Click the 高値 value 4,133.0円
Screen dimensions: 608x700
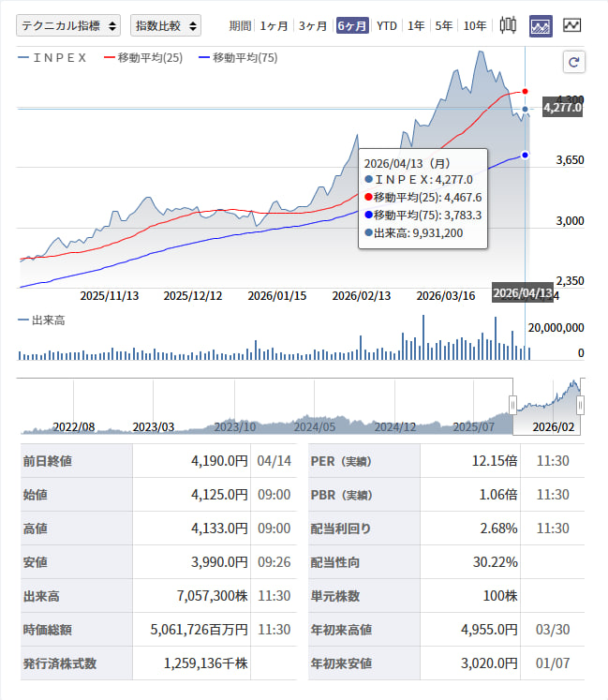[219, 529]
